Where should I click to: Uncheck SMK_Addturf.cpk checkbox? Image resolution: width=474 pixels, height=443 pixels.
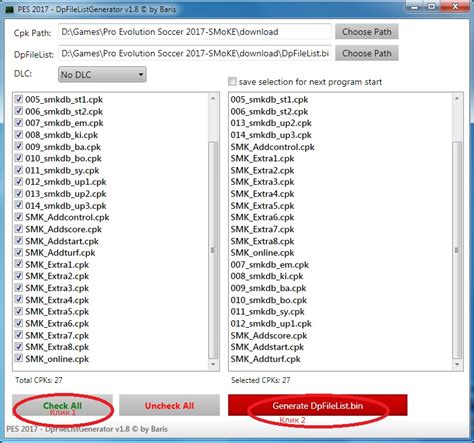click(x=19, y=252)
